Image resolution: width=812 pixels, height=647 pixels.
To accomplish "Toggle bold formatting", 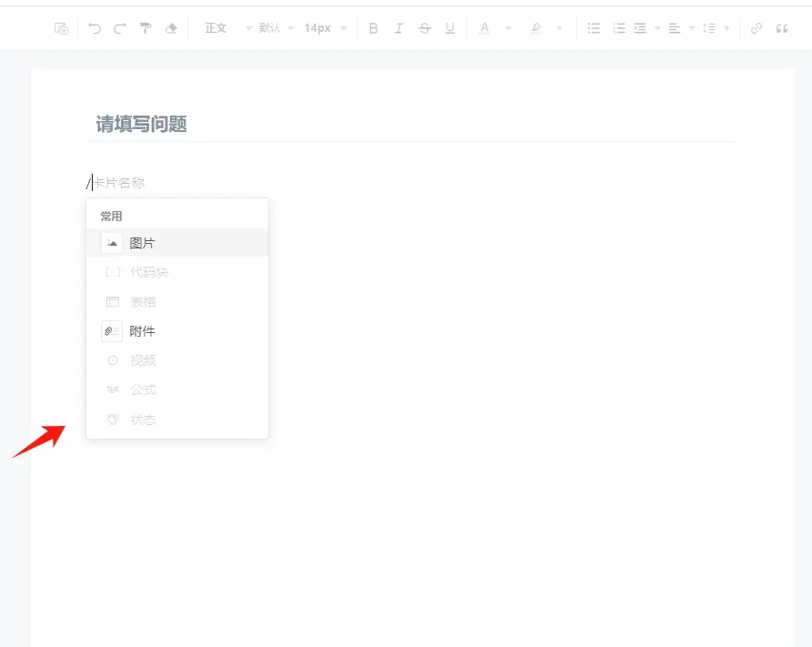I will coord(374,28).
